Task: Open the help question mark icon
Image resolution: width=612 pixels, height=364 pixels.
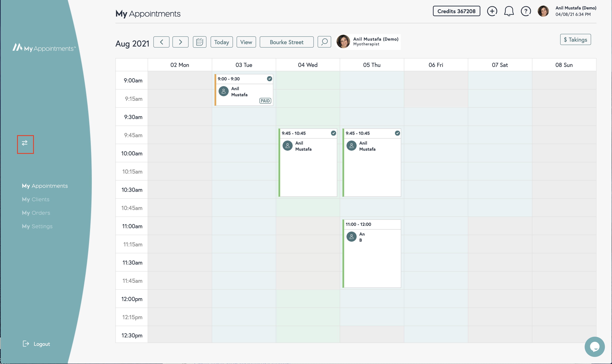Action: [x=526, y=11]
